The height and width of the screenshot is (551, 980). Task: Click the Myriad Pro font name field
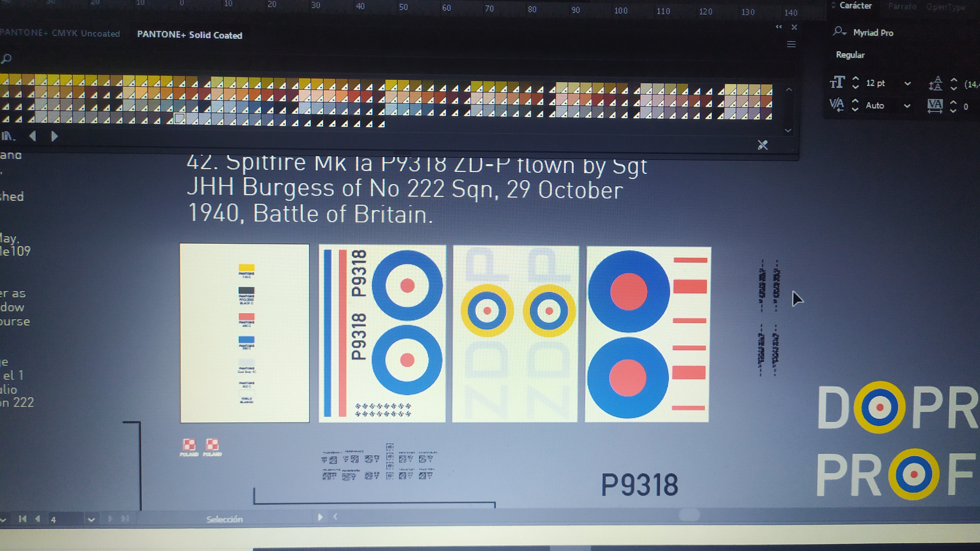point(873,33)
